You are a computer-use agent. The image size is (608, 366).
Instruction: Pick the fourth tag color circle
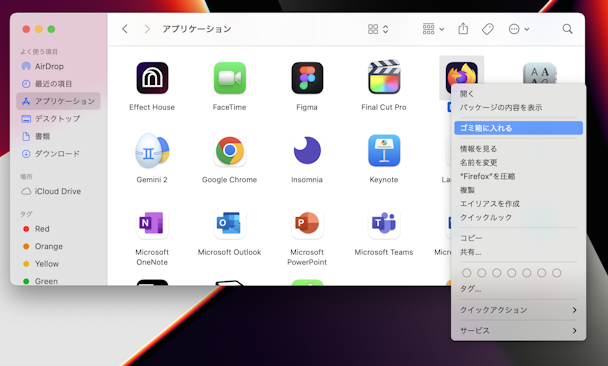(511, 273)
